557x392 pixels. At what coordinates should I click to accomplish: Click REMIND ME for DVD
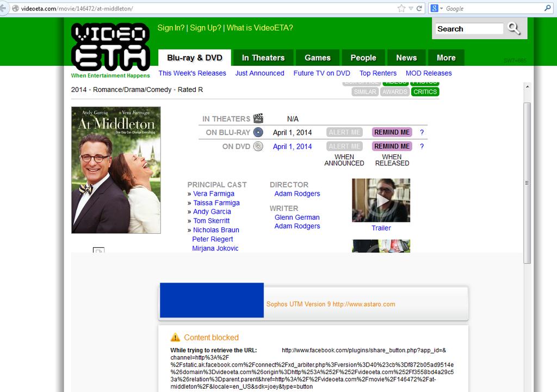pyautogui.click(x=392, y=146)
